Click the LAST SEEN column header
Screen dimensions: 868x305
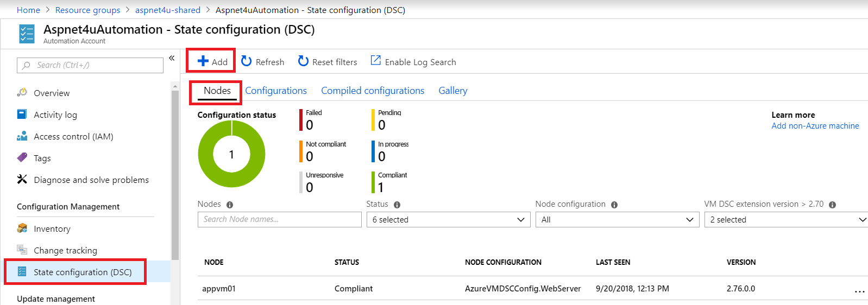point(613,262)
